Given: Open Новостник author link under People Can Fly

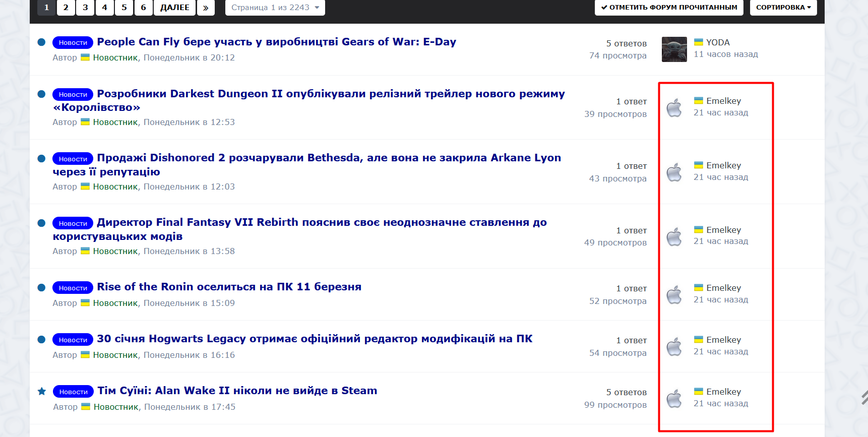Looking at the screenshot, I should point(115,57).
